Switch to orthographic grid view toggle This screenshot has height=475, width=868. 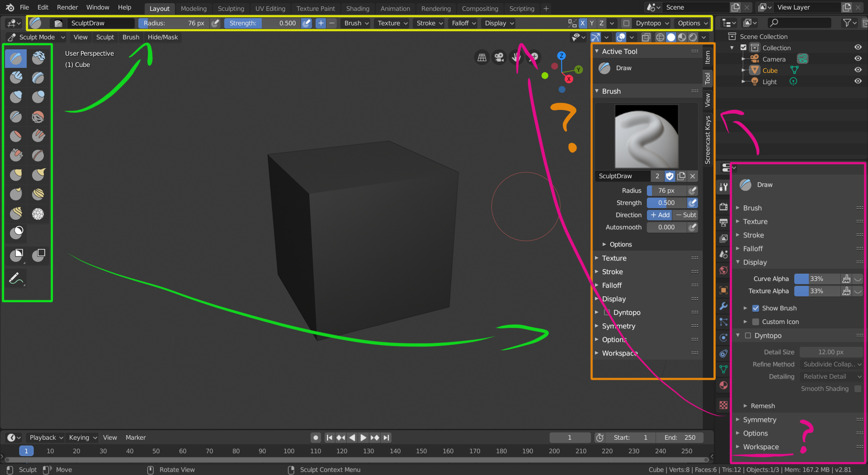[482, 57]
